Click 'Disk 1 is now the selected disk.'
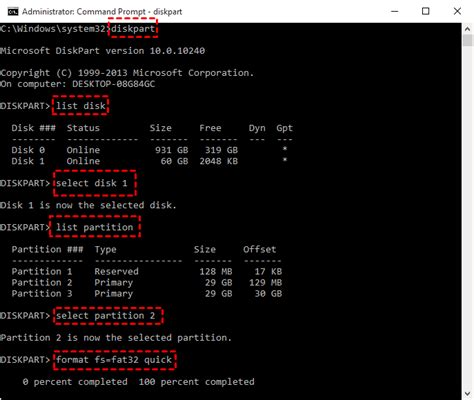 coord(88,205)
